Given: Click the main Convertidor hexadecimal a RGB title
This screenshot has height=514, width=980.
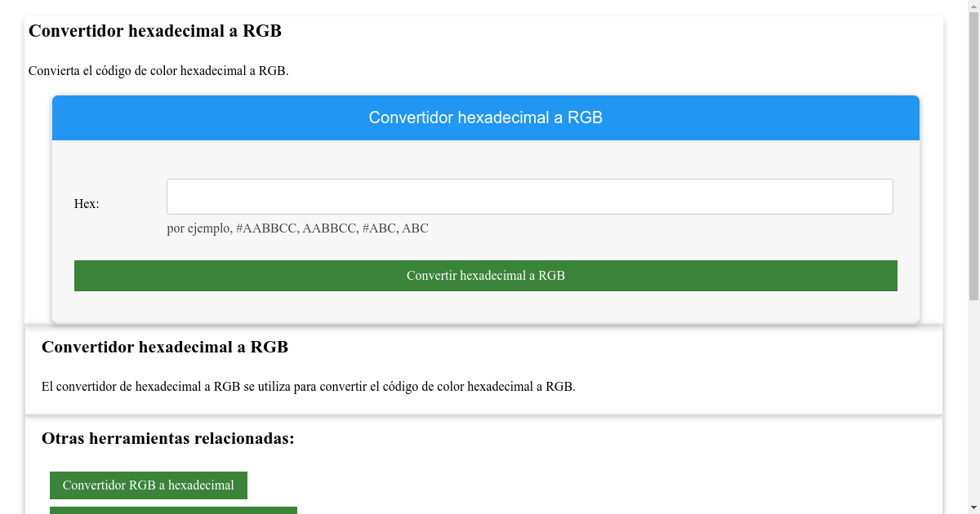Looking at the screenshot, I should (x=154, y=31).
